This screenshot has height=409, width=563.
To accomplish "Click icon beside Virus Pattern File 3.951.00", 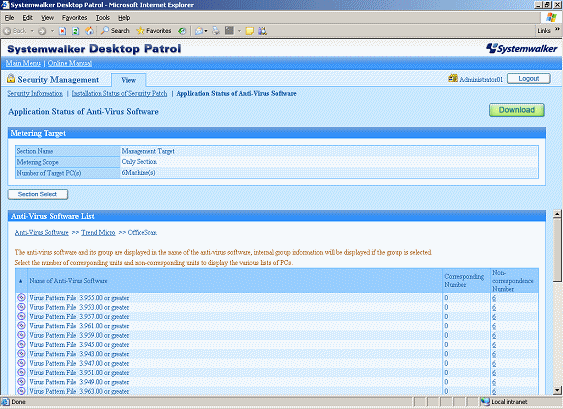I will point(21,372).
